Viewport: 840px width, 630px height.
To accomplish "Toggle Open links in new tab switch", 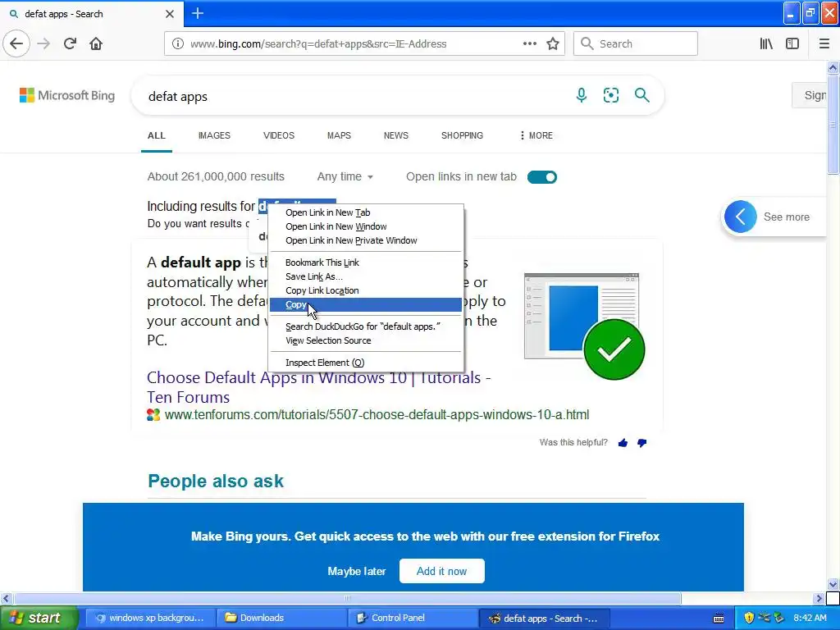I will (542, 177).
